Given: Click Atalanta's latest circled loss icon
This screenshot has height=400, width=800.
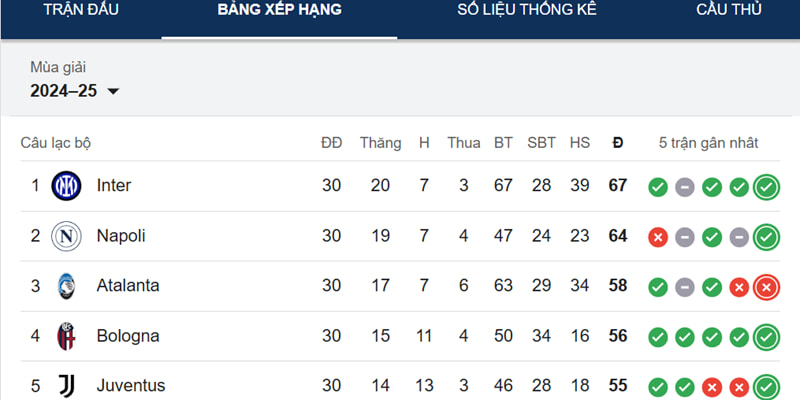Looking at the screenshot, I should [x=766, y=287].
